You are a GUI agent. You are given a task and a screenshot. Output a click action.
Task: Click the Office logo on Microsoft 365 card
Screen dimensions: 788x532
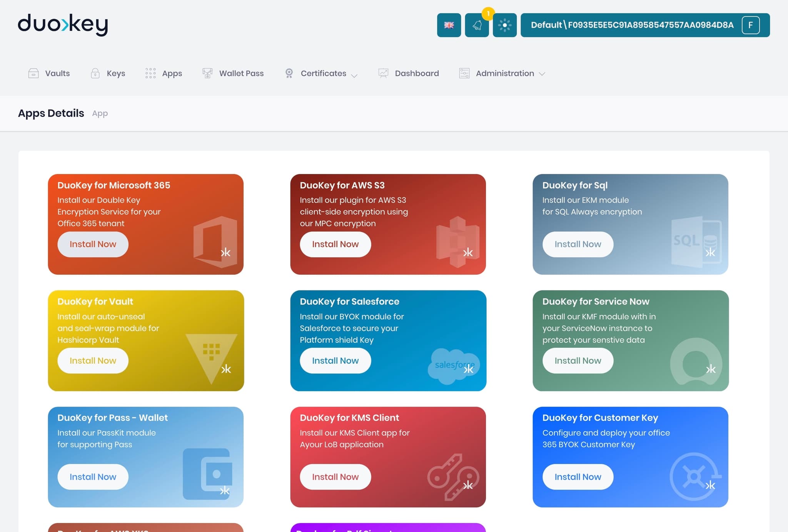tap(215, 242)
